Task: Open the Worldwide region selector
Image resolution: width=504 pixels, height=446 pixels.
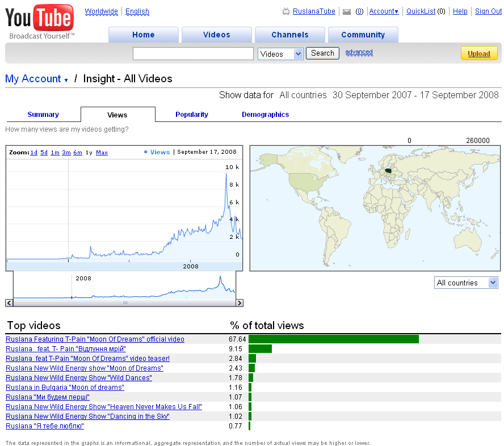Action: pos(101,11)
